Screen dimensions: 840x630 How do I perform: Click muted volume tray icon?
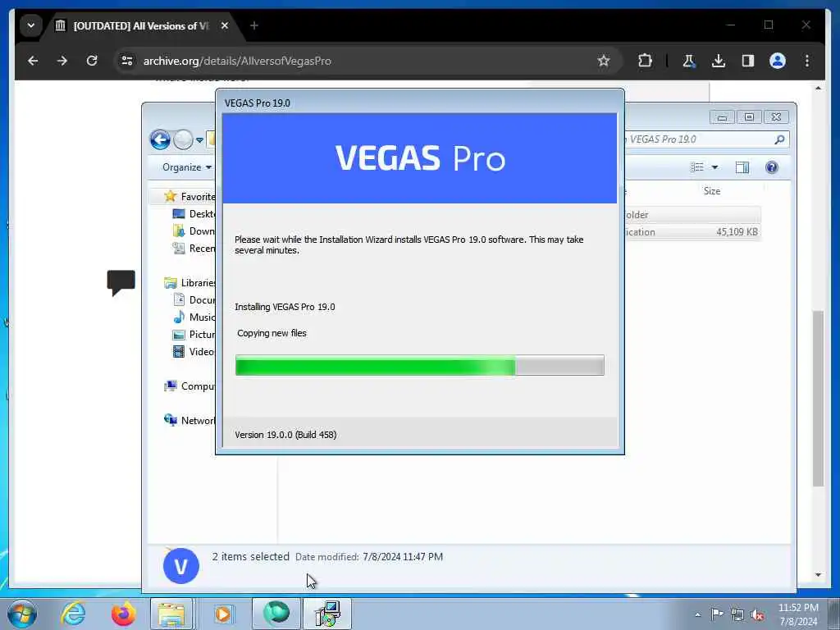pyautogui.click(x=757, y=614)
